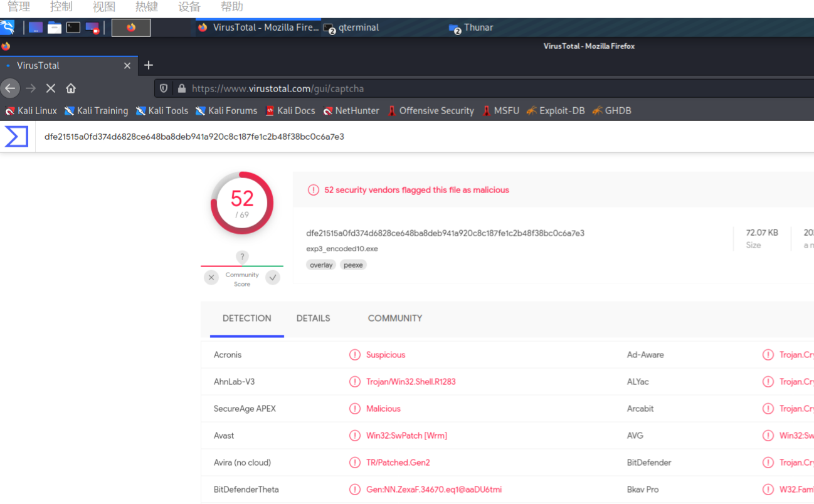Open the NetHunter bookmark
This screenshot has height=504, width=814.
(x=351, y=111)
